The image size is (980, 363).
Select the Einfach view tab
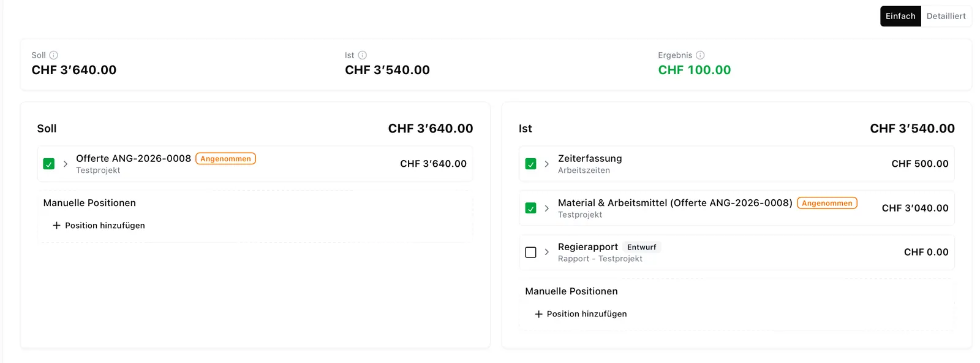pos(900,16)
